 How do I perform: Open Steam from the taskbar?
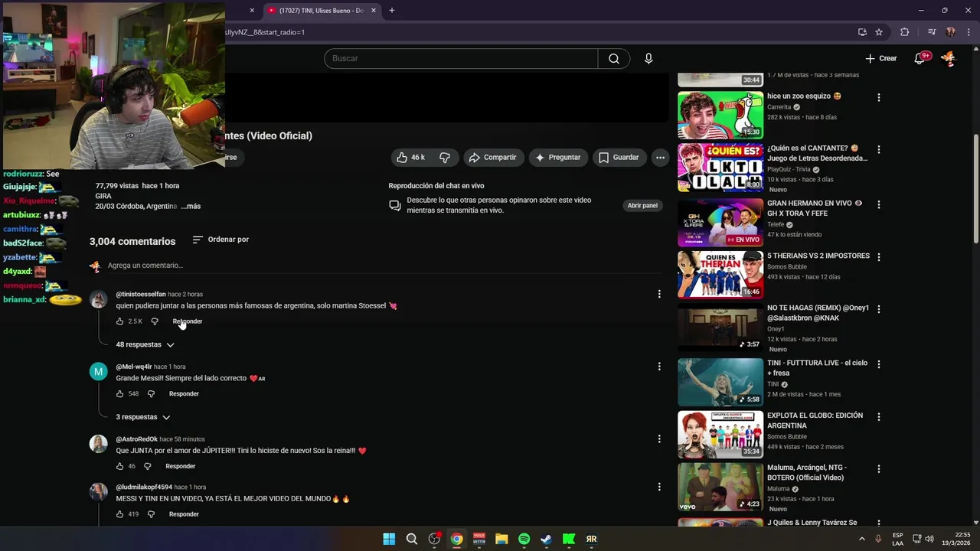click(546, 539)
